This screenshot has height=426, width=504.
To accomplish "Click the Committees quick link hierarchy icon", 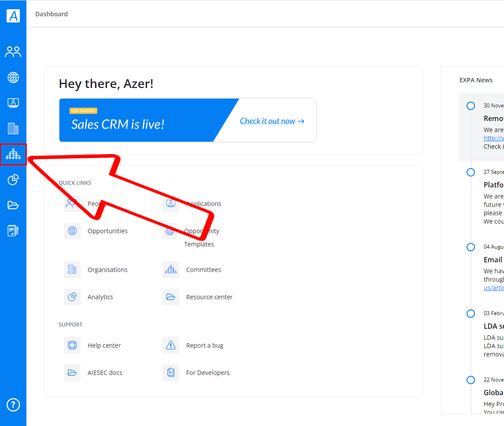I will point(171,269).
